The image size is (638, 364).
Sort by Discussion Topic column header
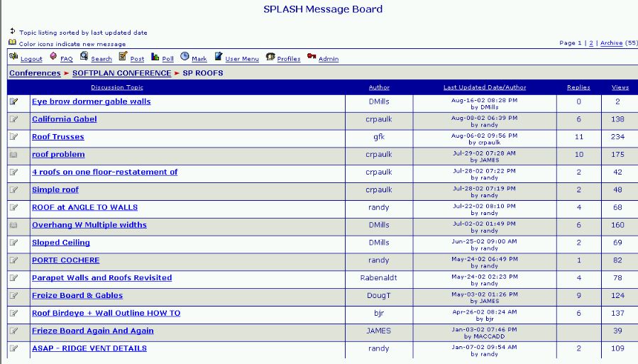(116, 87)
